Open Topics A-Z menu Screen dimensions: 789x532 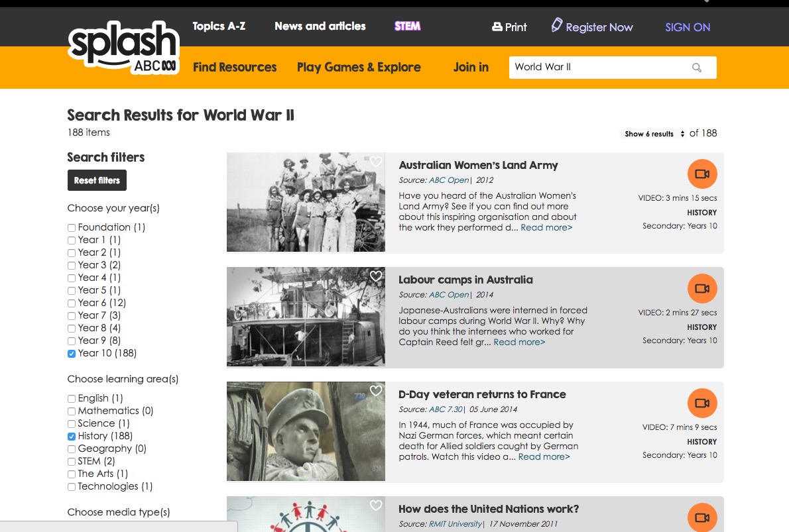tap(219, 26)
